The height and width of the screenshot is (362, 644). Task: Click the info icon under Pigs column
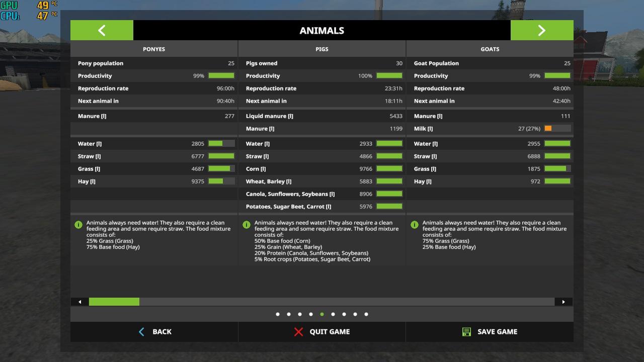click(x=247, y=225)
